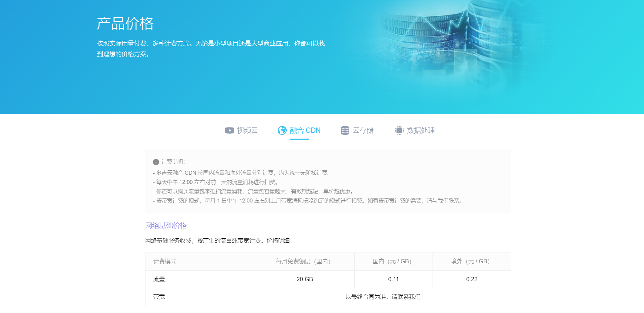This screenshot has height=313, width=644.
Task: Click the 0.11 domestic price cell
Action: coord(393,279)
